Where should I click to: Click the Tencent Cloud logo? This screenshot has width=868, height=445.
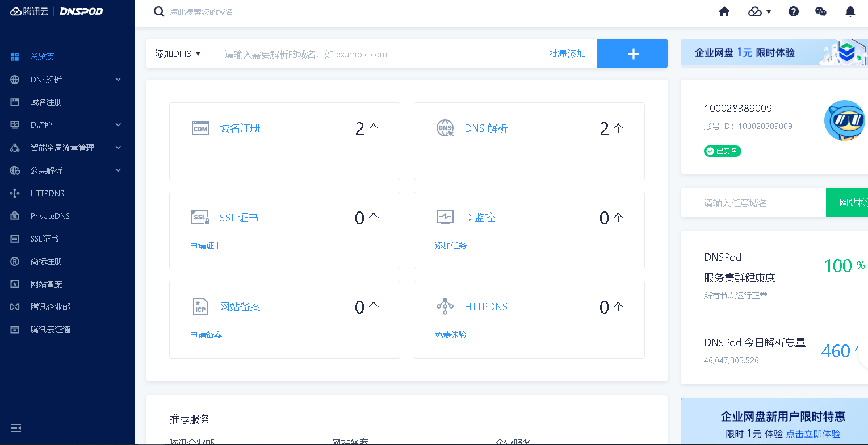(x=30, y=11)
